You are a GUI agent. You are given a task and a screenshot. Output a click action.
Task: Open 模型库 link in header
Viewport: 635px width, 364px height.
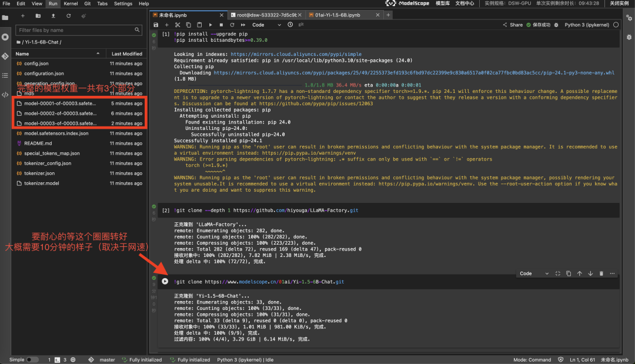click(443, 4)
